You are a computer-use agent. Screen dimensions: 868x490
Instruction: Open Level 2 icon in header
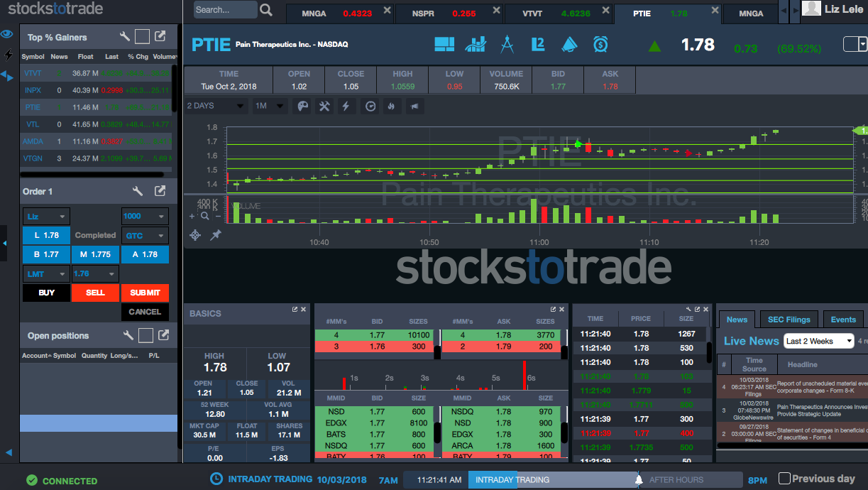537,44
